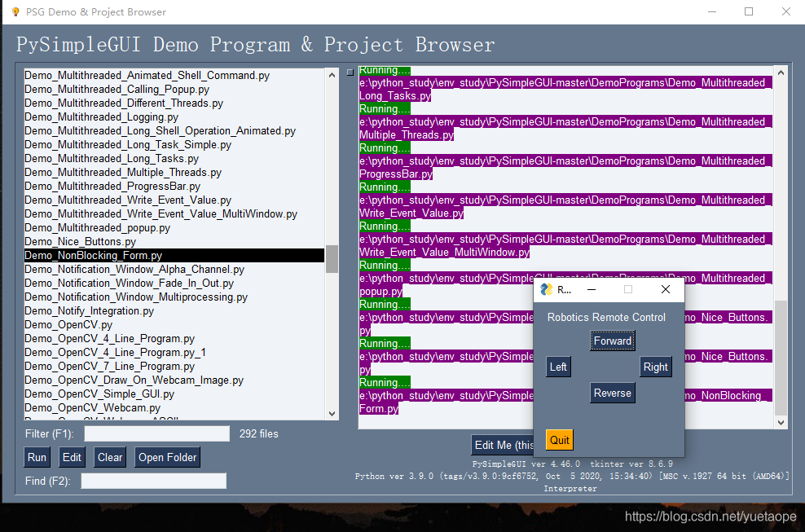Select Demo_OpenCV_4_Line_Program.py
The image size is (805, 532).
pyautogui.click(x=174, y=339)
